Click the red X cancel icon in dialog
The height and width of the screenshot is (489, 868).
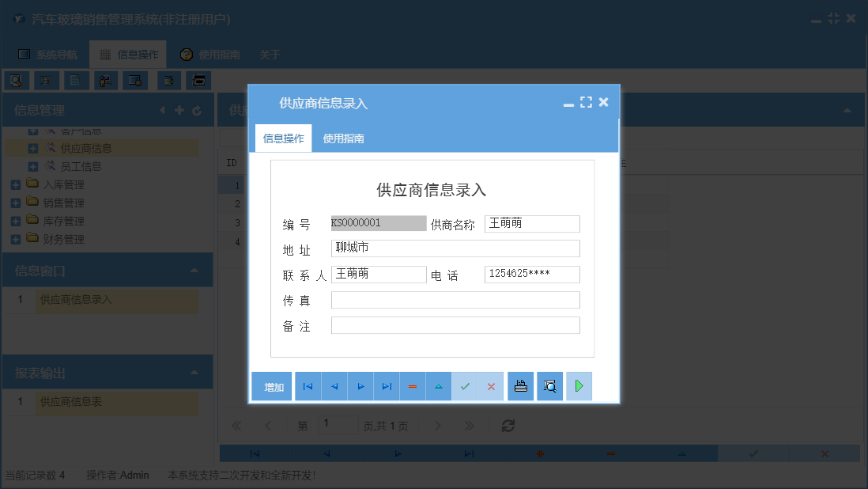(x=491, y=386)
